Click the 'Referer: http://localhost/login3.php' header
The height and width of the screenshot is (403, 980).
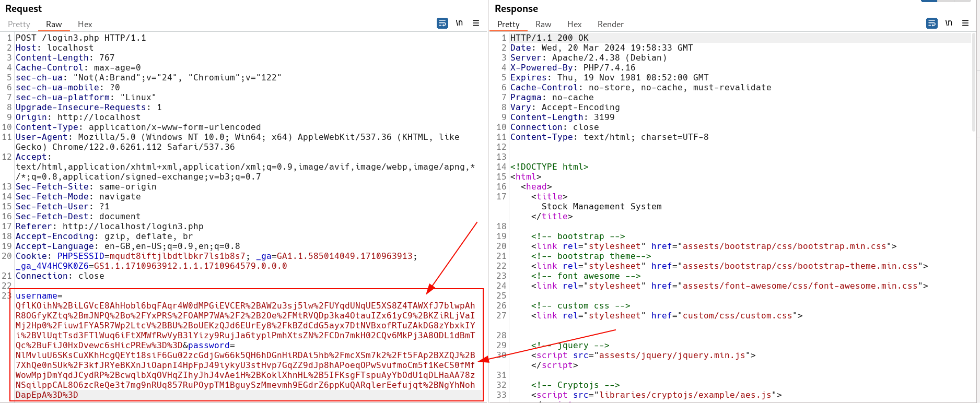coord(110,227)
